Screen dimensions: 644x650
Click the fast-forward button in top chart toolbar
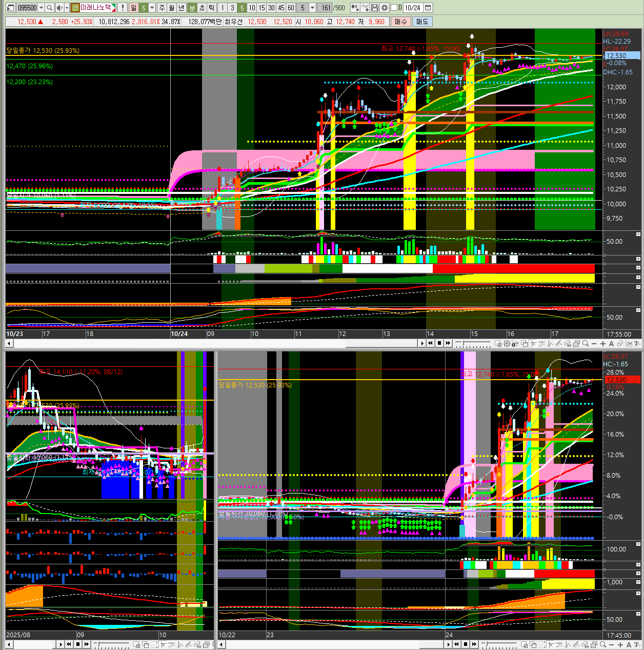tap(448, 344)
